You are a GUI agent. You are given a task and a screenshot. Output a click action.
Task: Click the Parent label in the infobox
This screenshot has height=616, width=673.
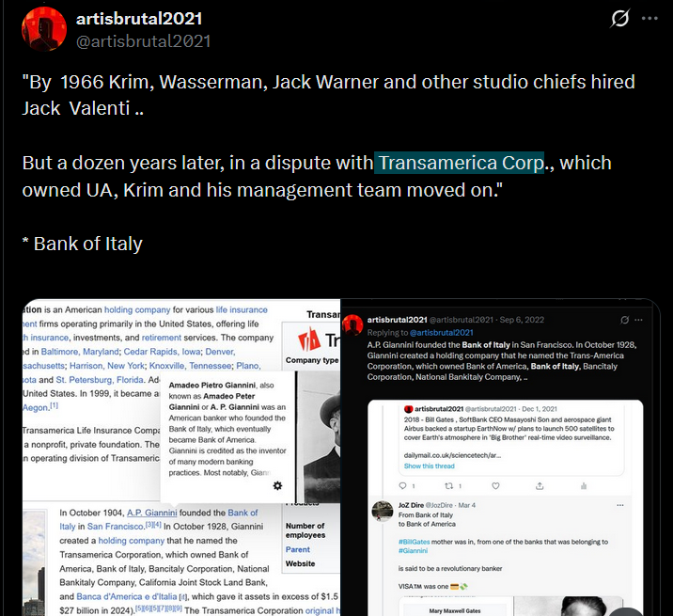tap(298, 549)
